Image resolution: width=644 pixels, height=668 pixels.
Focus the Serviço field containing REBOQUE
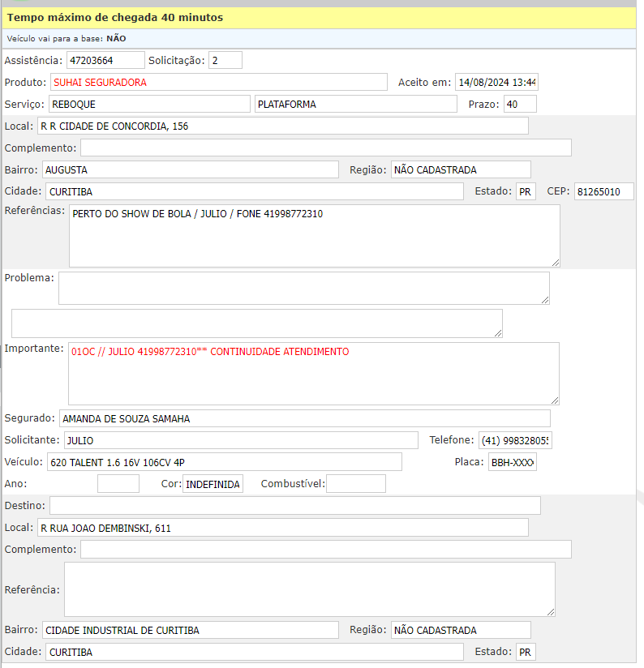[148, 104]
